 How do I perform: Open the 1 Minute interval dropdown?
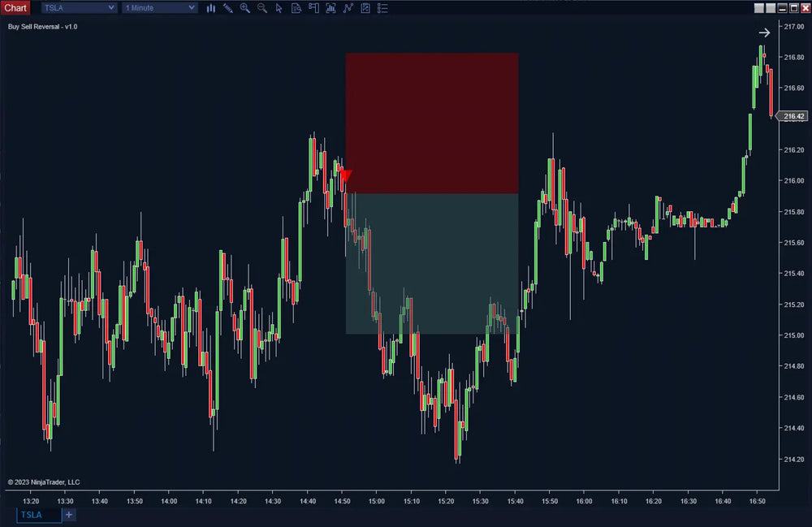159,7
